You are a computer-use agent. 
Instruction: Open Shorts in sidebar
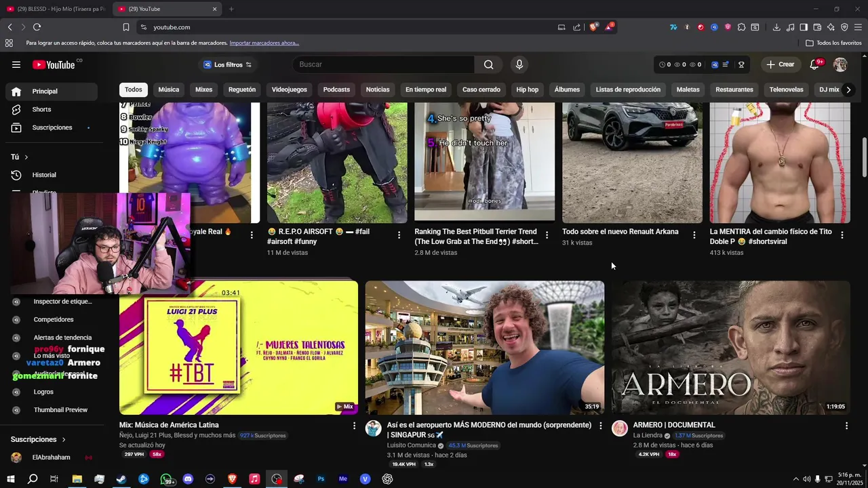(x=41, y=109)
